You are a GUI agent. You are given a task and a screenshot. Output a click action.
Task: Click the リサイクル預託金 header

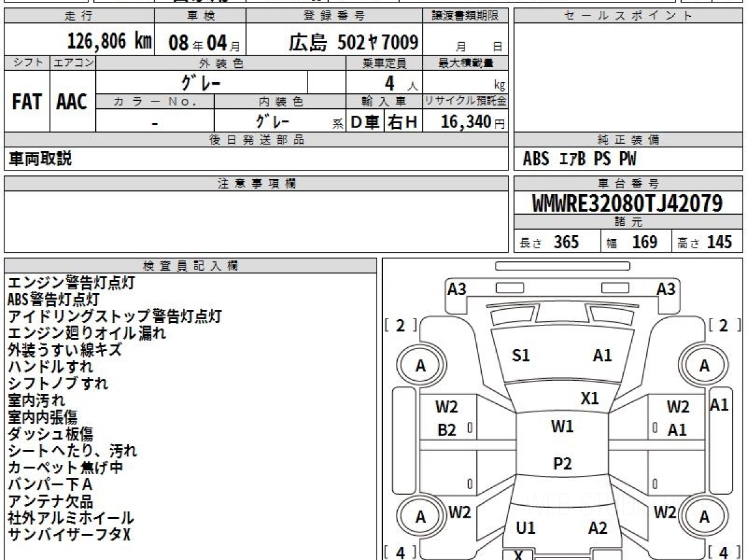pos(466,101)
